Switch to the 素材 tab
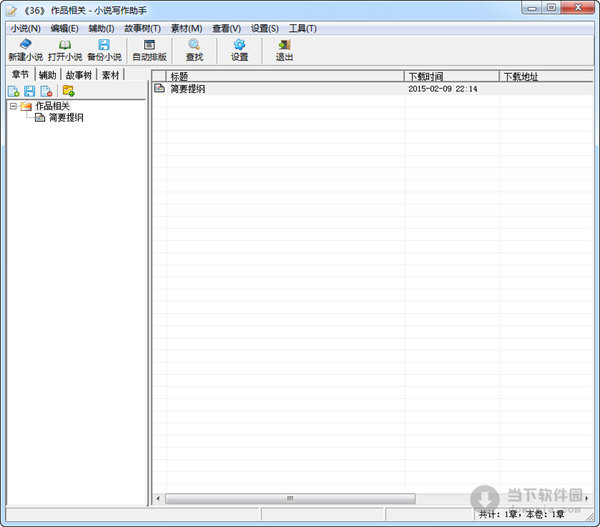The width and height of the screenshot is (600, 527). 110,75
